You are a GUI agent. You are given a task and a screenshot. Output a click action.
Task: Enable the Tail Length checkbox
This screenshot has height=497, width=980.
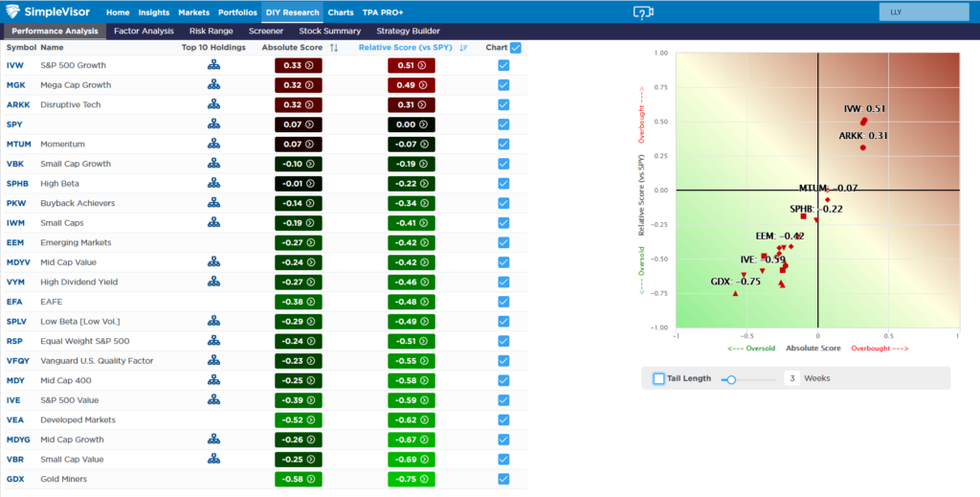coord(659,378)
